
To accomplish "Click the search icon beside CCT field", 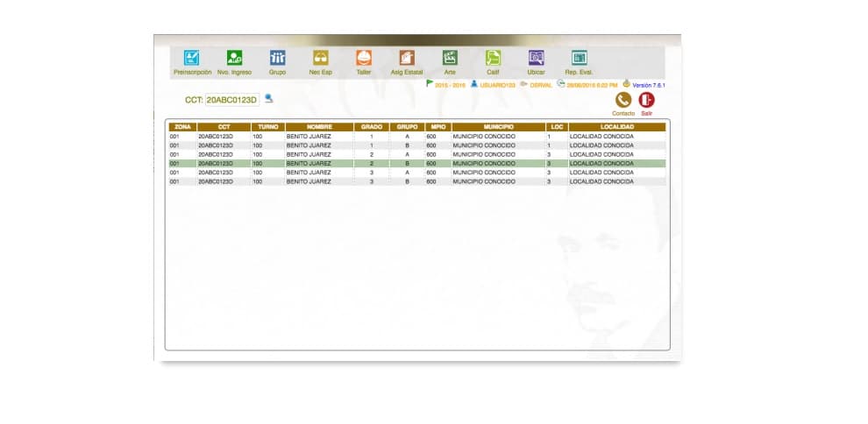I will pyautogui.click(x=269, y=99).
